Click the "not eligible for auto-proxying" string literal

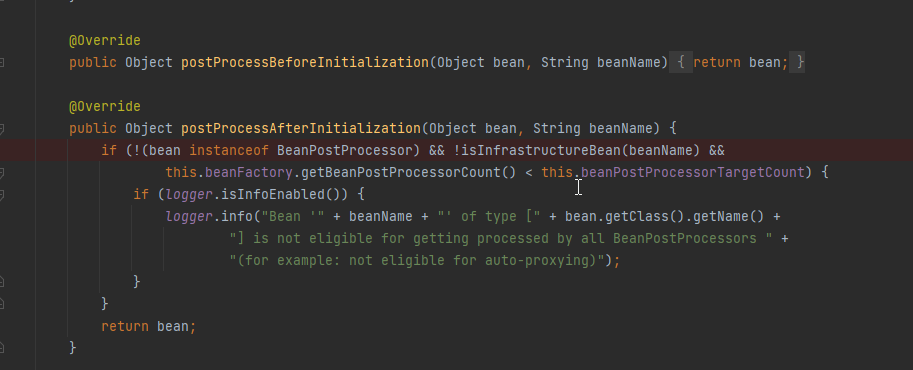coord(417,260)
